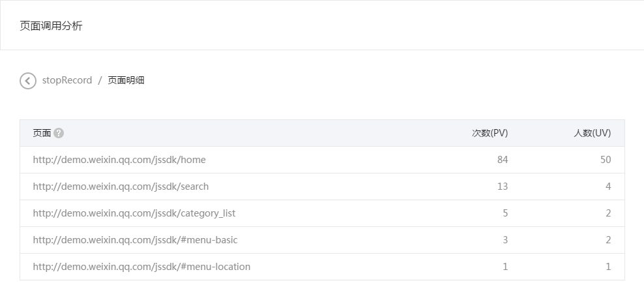
Task: Click UV value 50 for home page
Action: (x=606, y=160)
